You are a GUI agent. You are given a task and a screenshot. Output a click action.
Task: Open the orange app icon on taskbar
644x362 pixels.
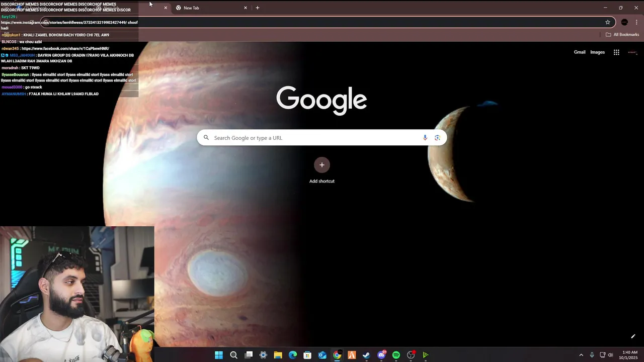pos(352,355)
